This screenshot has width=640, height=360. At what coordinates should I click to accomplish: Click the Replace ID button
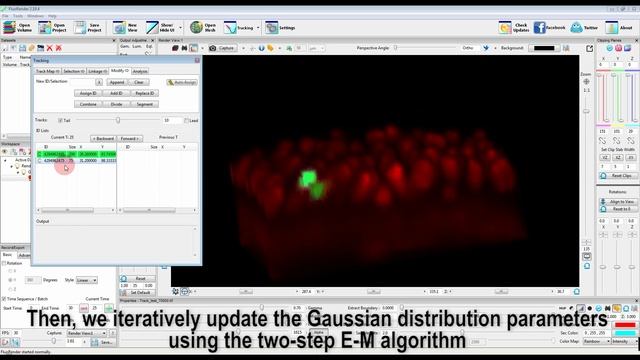[144, 93]
